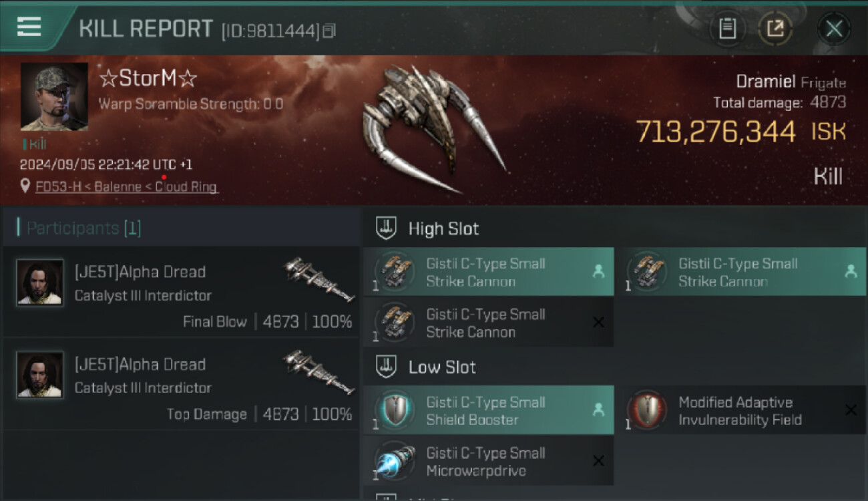Close the kill report window
Viewport: 868px width, 501px height.
[x=834, y=29]
